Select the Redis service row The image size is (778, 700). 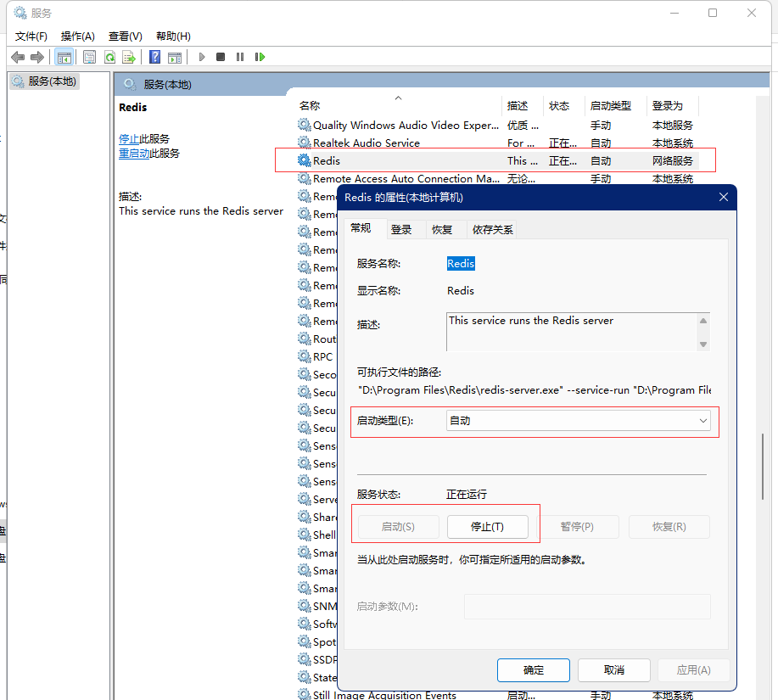[x=498, y=160]
